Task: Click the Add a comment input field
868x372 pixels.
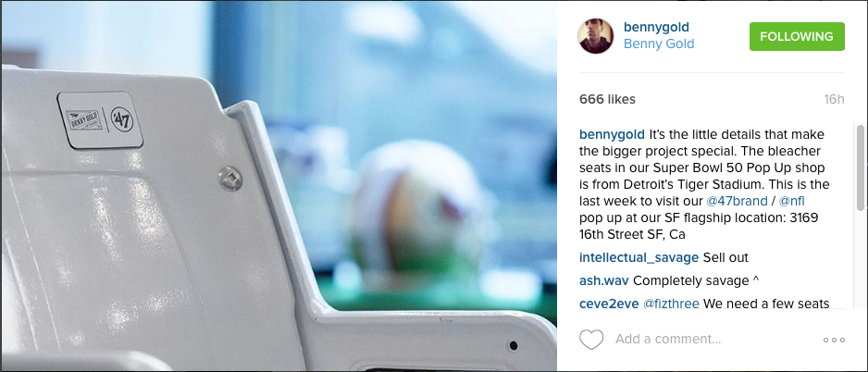Action: [714, 339]
